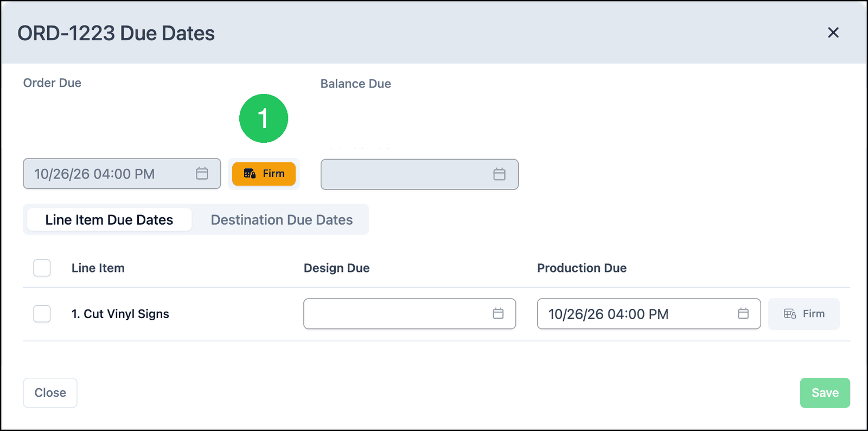
Task: Click the 'Balance Due' label
Action: point(355,84)
